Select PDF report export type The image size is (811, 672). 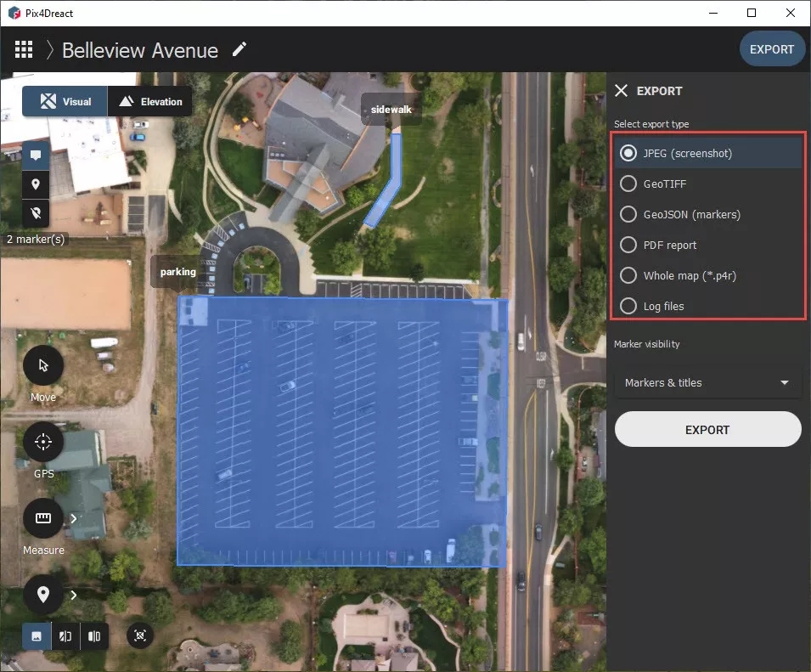(x=708, y=245)
